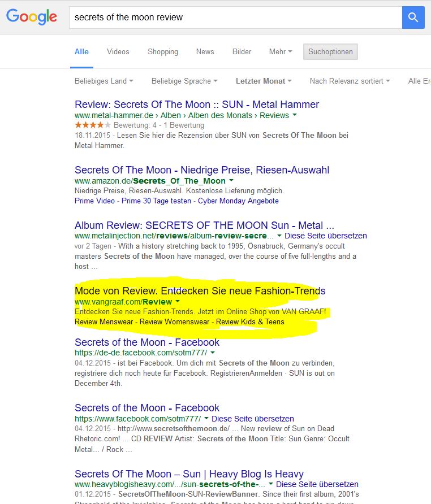Open the Prime Video sitelink

tap(94, 201)
